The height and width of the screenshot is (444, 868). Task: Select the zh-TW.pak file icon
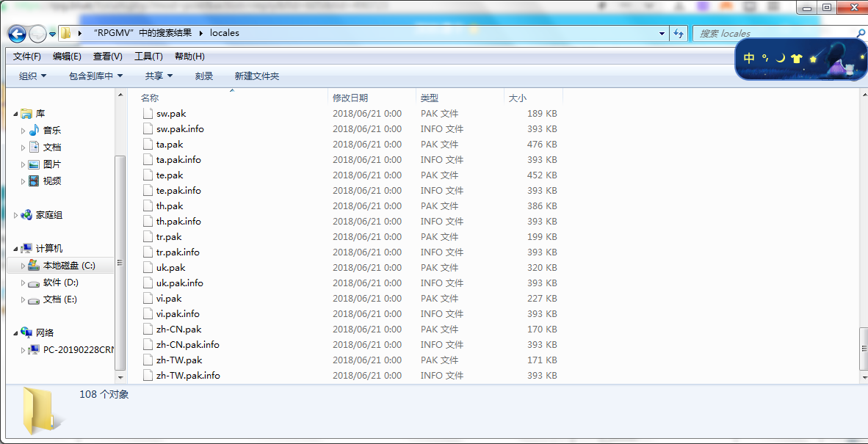click(x=148, y=360)
